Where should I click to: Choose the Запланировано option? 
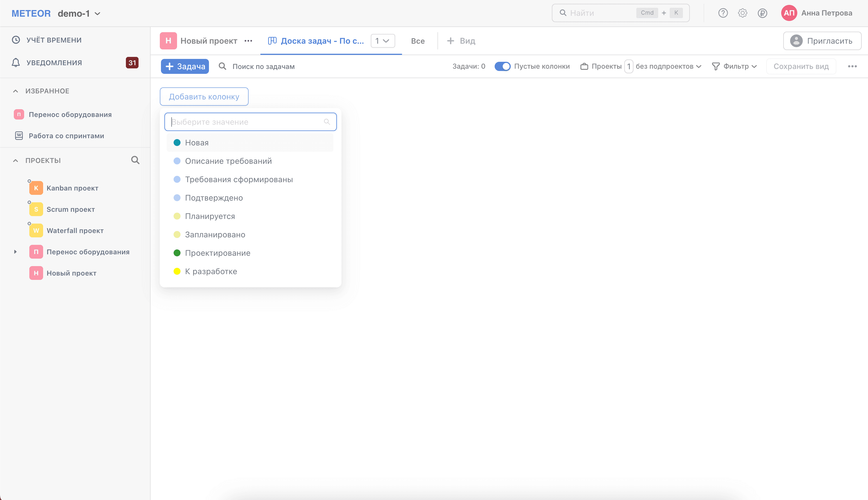pyautogui.click(x=250, y=234)
